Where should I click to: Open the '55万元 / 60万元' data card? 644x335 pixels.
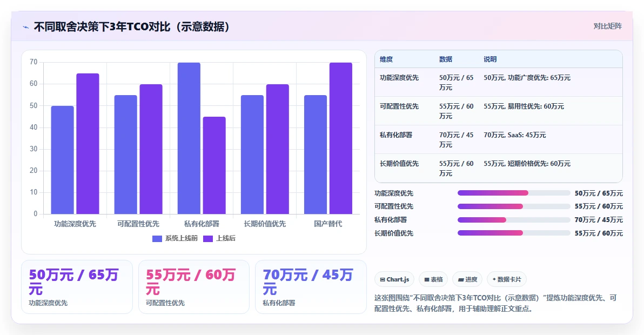click(194, 287)
